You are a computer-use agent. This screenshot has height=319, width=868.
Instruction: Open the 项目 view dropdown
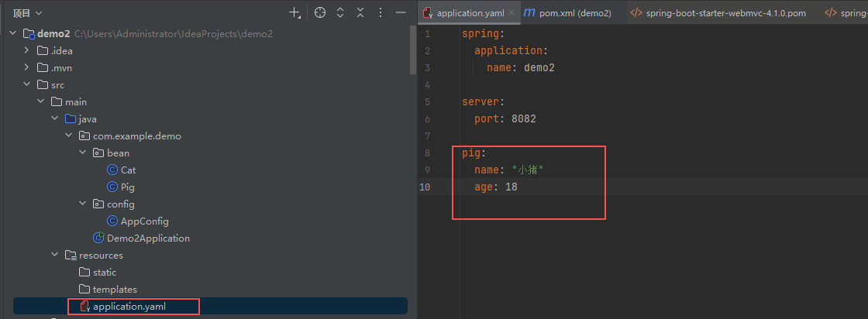click(x=28, y=12)
